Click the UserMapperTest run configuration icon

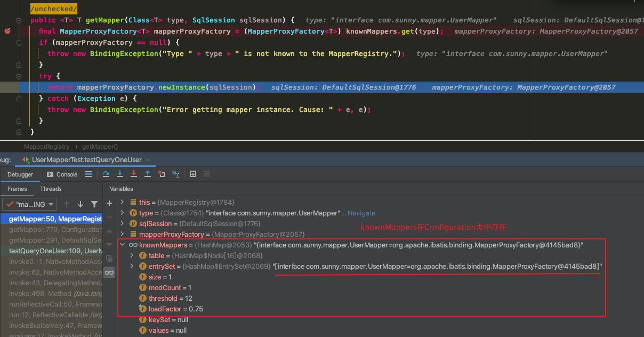coord(26,160)
